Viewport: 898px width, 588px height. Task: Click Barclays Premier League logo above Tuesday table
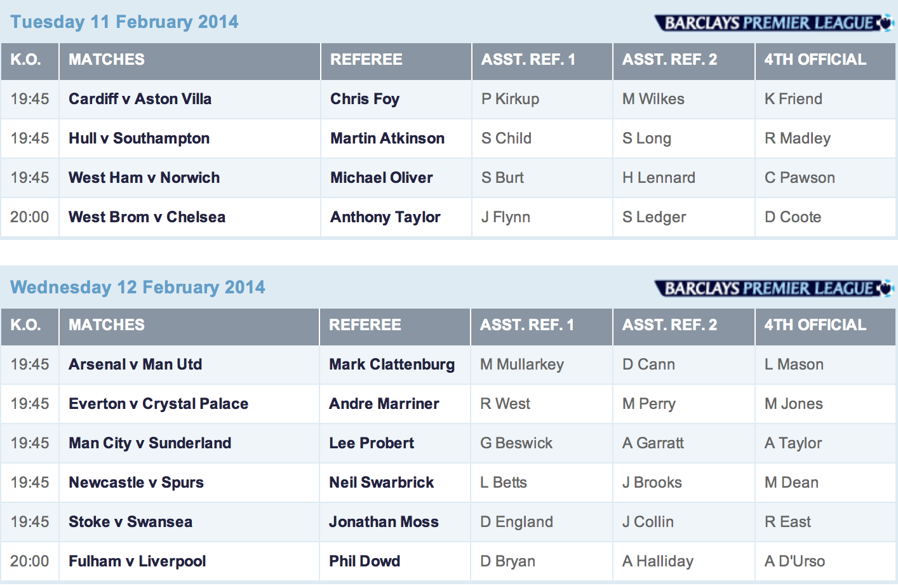pos(774,23)
